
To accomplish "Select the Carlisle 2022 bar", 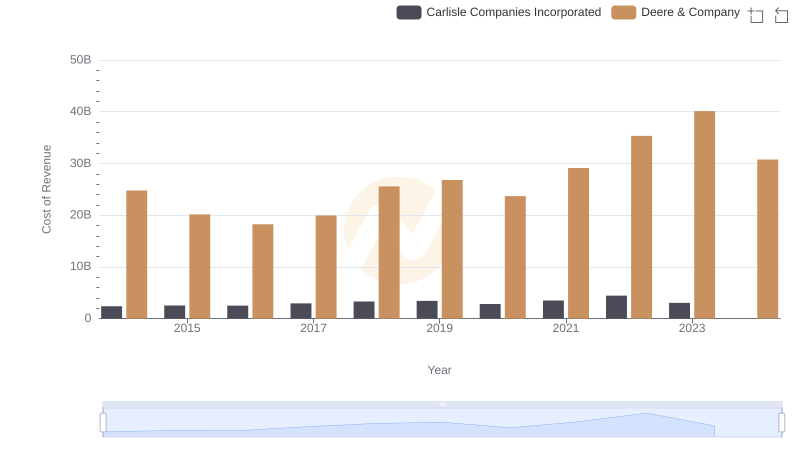I will click(x=616, y=307).
